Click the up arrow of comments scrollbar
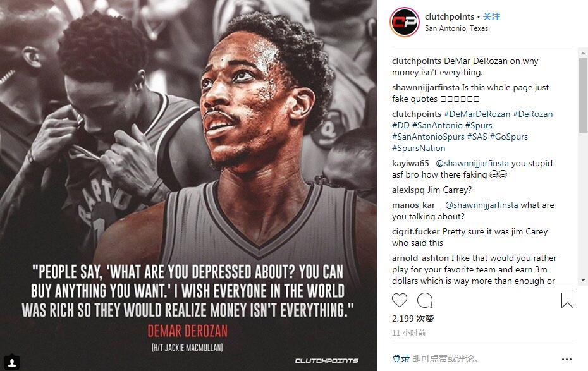Image resolution: width=588 pixels, height=371 pixels. tap(583, 53)
